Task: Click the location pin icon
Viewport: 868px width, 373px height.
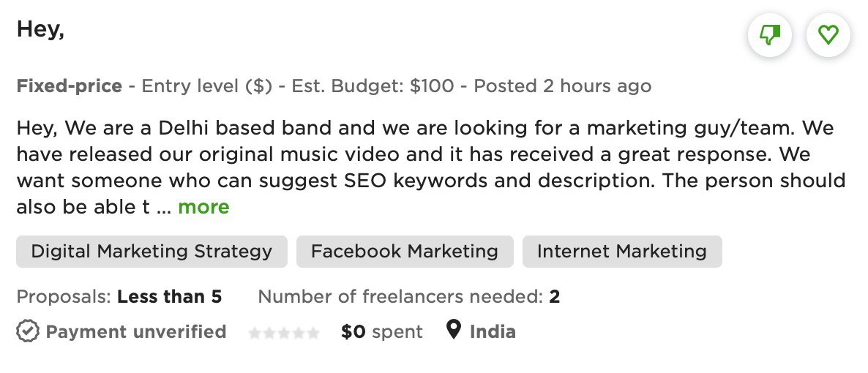Action: pos(454,331)
